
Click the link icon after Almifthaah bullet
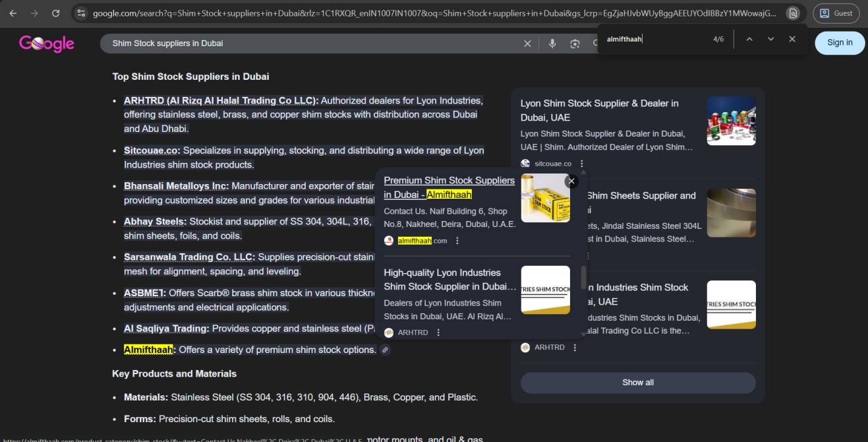pyautogui.click(x=385, y=350)
